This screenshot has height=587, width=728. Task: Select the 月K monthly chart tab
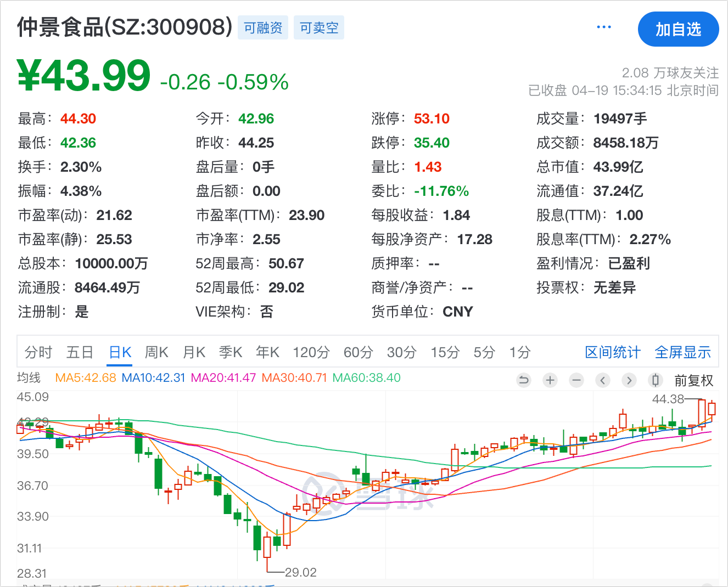click(194, 352)
